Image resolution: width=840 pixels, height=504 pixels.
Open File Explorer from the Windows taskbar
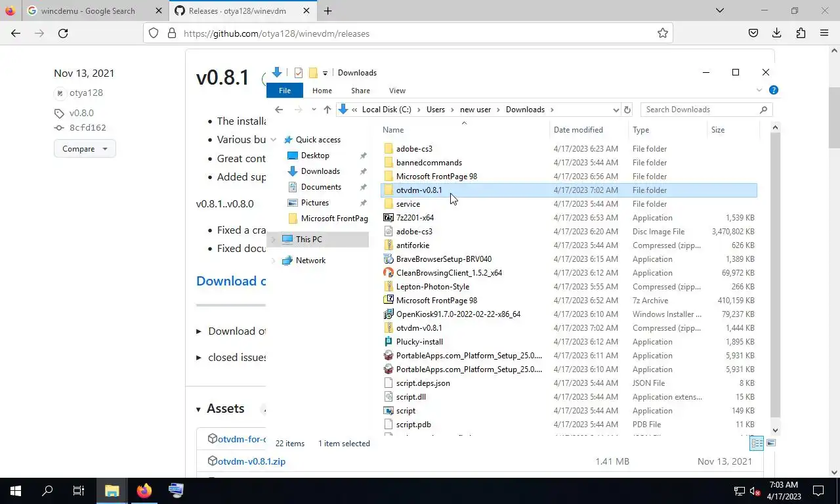112,490
